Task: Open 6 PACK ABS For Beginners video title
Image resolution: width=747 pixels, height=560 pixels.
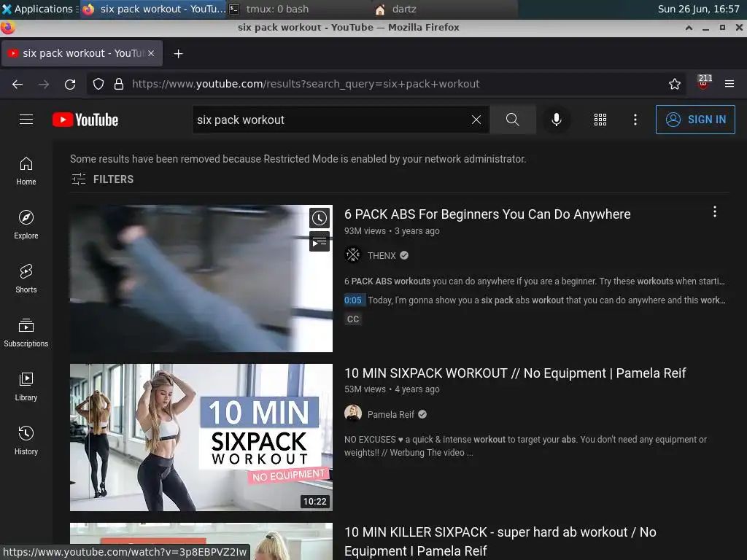Action: pyautogui.click(x=487, y=214)
